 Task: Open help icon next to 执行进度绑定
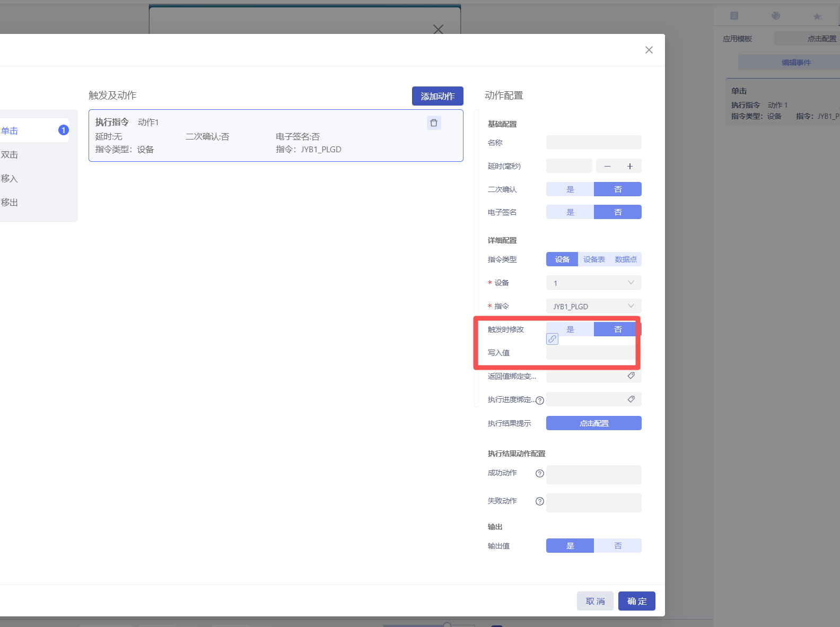pos(540,400)
